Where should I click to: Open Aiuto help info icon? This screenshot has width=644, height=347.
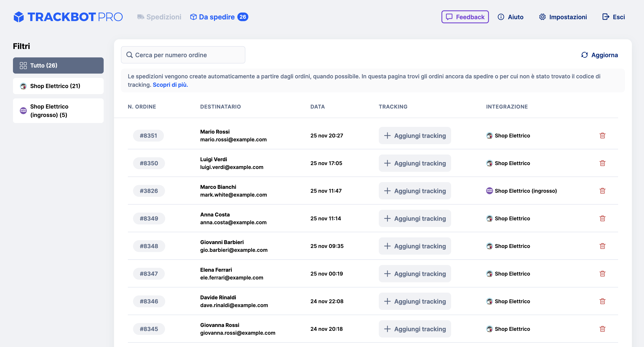(501, 17)
